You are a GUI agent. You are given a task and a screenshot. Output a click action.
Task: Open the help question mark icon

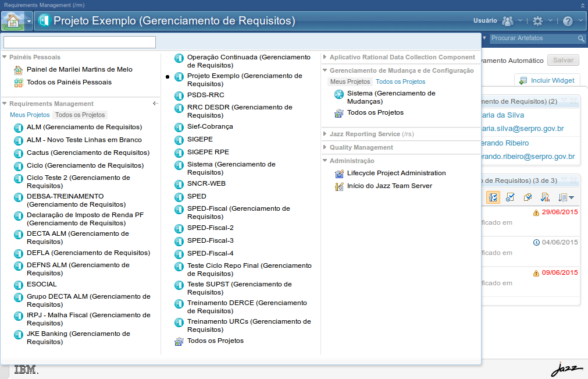click(568, 21)
